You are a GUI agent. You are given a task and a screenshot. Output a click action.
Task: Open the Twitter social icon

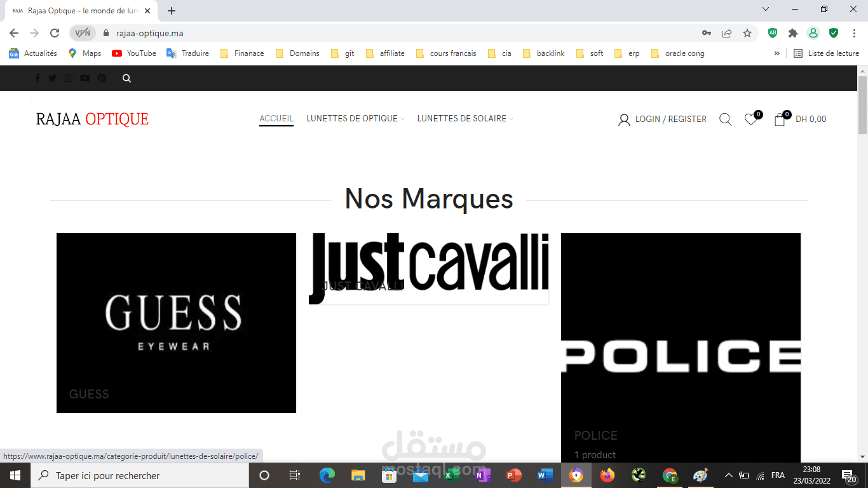click(52, 78)
